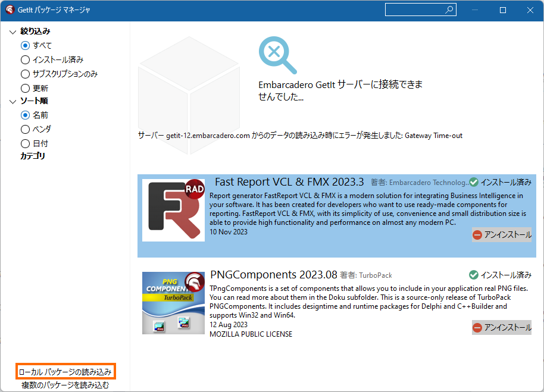Image resolution: width=544 pixels, height=392 pixels.
Task: Click the magnifier icon in the search box
Action: click(x=450, y=9)
